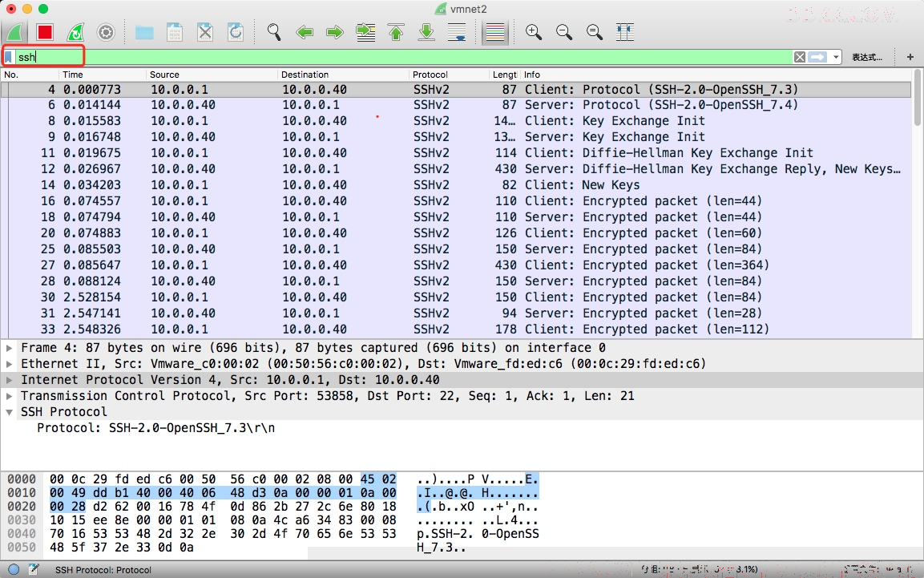
Task: Sort packets by the No. column
Action: point(30,75)
